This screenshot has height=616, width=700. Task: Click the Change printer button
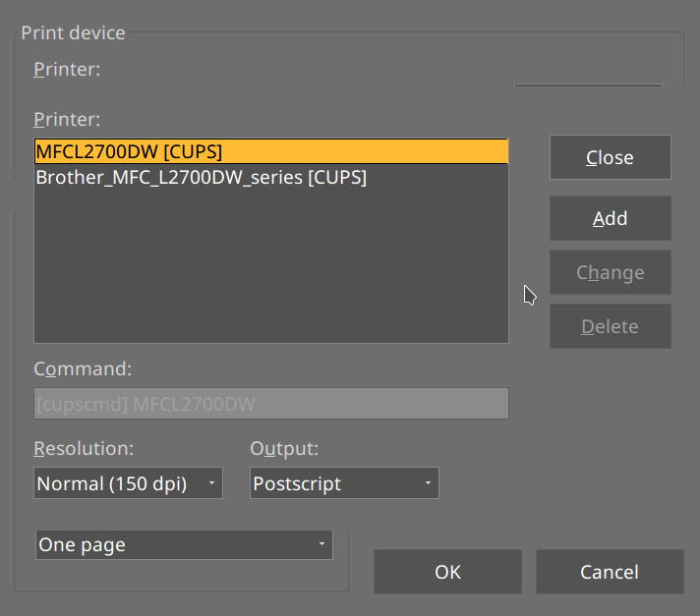610,272
